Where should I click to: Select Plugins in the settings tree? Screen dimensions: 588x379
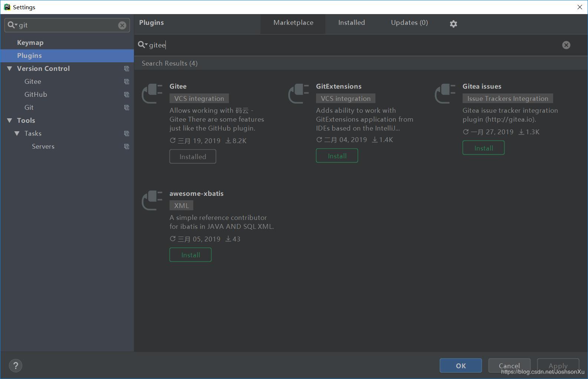coord(67,56)
